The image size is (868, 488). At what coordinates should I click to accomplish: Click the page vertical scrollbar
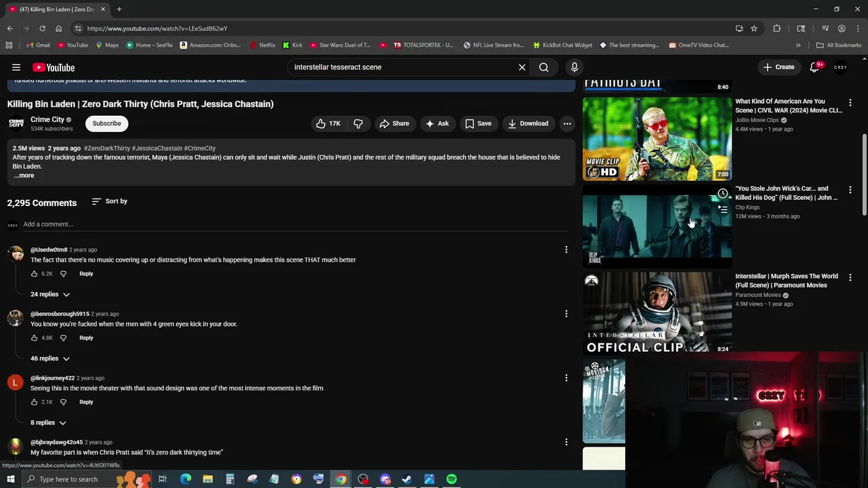point(864,176)
